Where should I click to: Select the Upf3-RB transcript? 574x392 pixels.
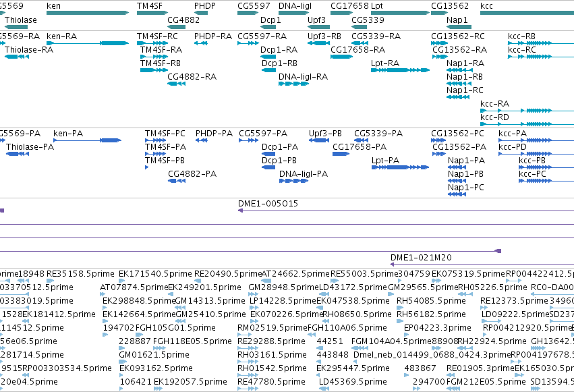click(x=318, y=43)
